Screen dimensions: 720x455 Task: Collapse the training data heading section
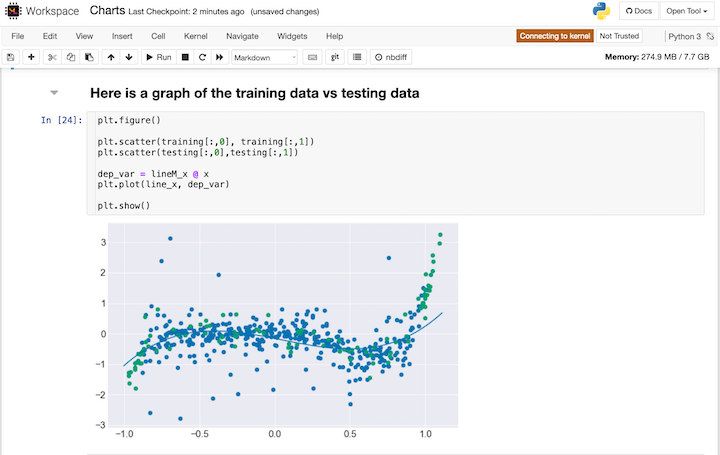pyautogui.click(x=54, y=93)
